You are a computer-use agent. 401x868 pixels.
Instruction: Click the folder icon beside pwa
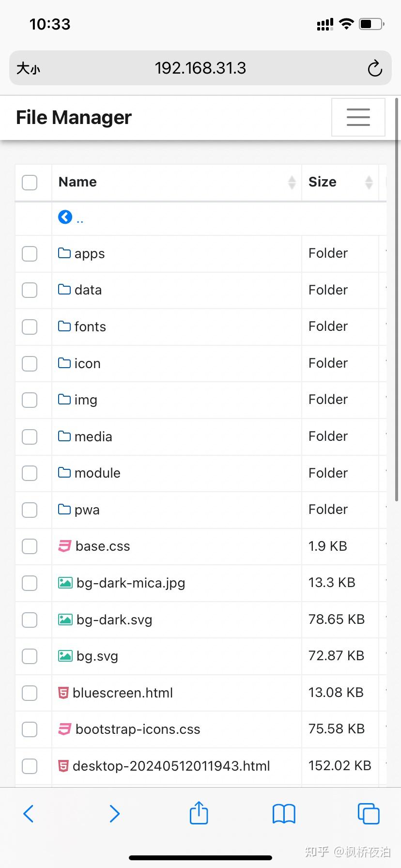point(64,510)
